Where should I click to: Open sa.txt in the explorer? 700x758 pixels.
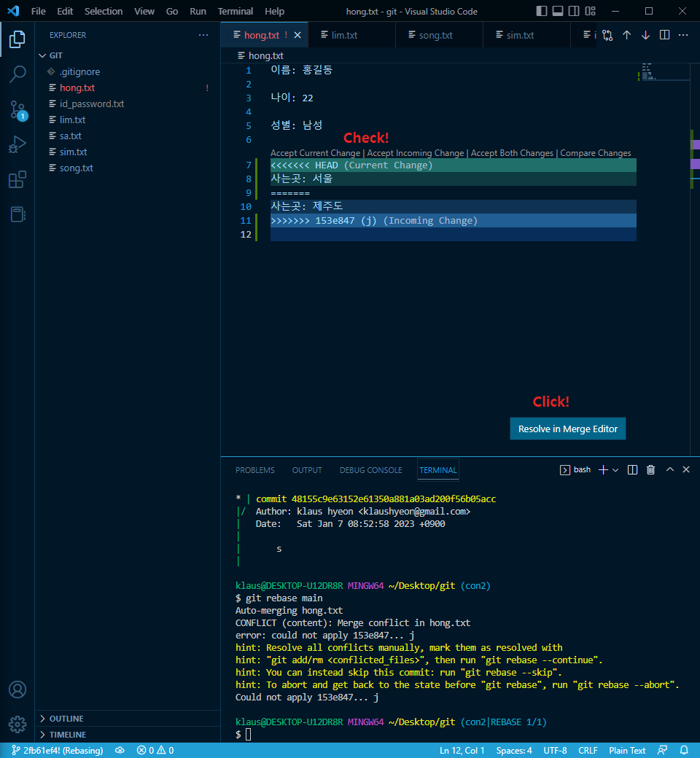(x=128, y=136)
